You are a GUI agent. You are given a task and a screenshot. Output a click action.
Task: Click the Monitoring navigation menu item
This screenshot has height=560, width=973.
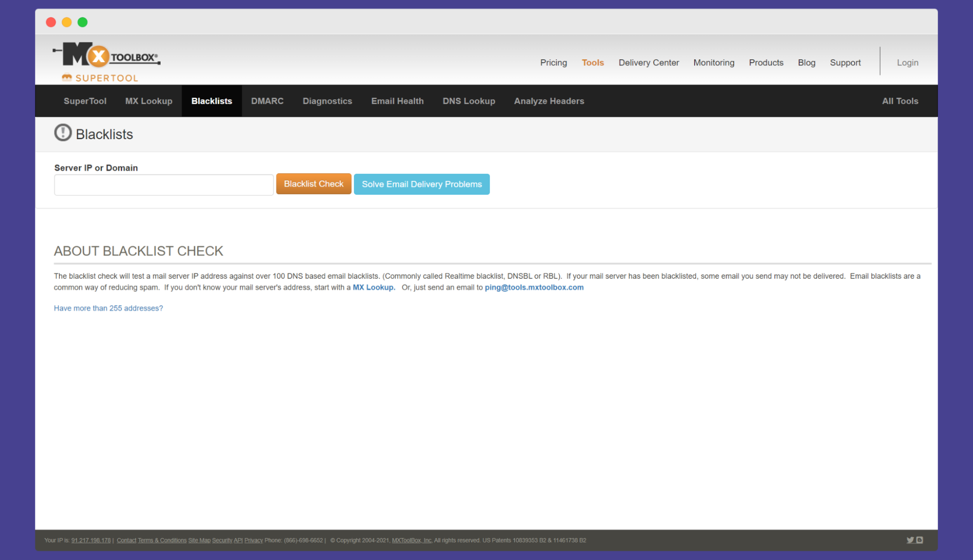coord(714,62)
